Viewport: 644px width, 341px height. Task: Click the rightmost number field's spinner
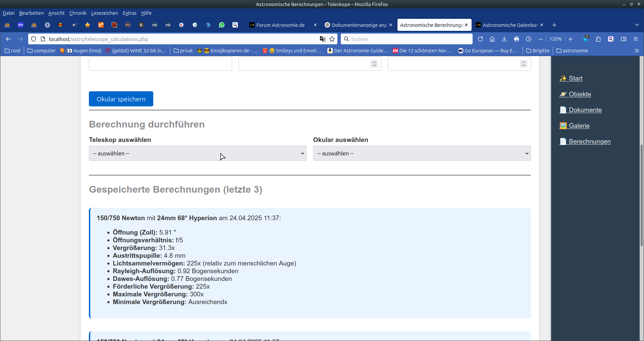(524, 63)
